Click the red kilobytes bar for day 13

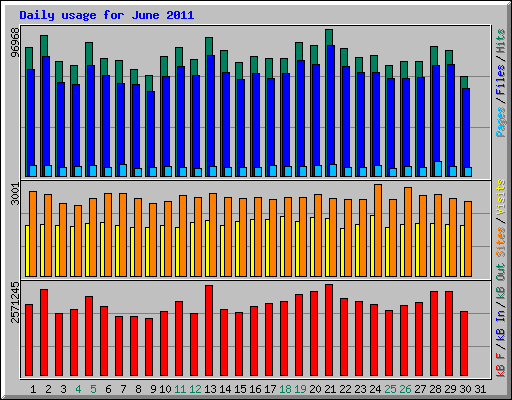209,330
